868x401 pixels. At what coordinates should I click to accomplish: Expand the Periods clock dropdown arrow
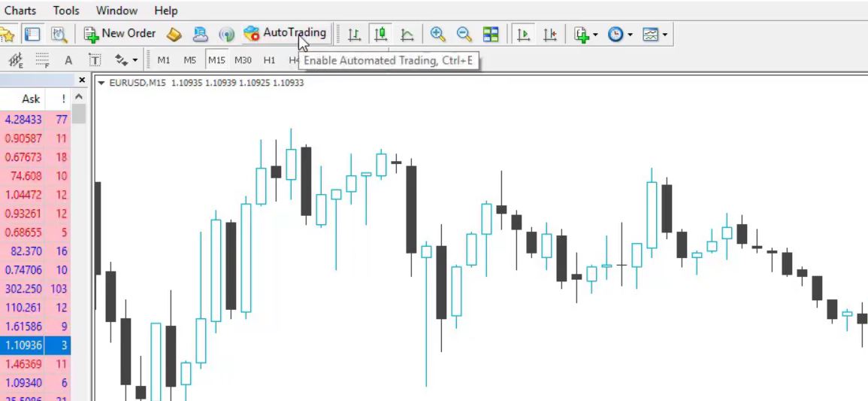tap(630, 35)
